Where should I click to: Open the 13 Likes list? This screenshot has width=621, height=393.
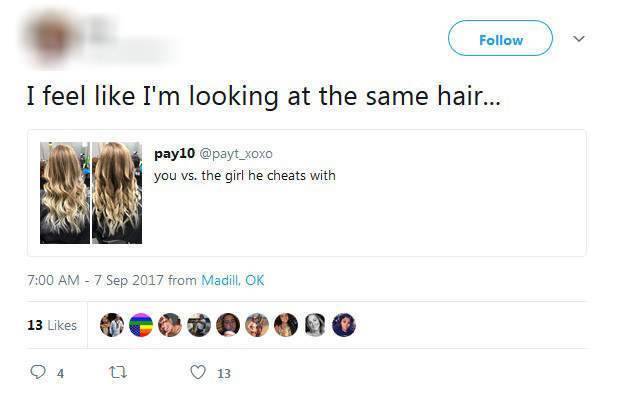52,325
